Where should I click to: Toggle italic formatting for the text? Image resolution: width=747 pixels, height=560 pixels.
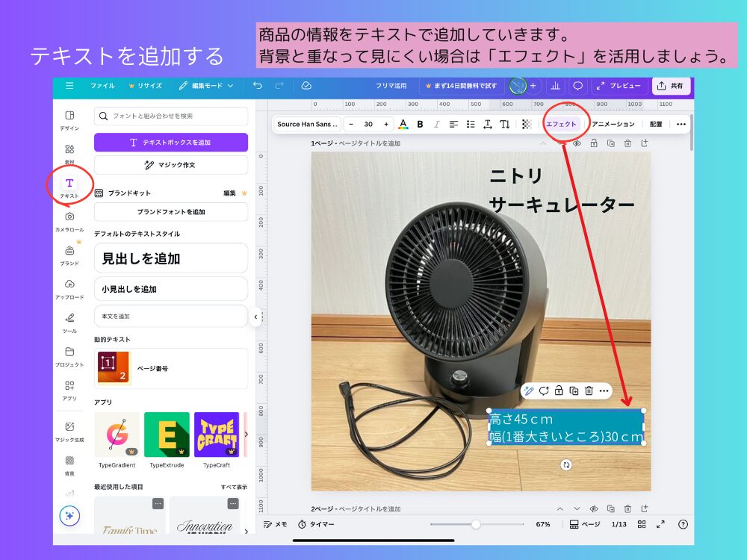click(x=436, y=124)
